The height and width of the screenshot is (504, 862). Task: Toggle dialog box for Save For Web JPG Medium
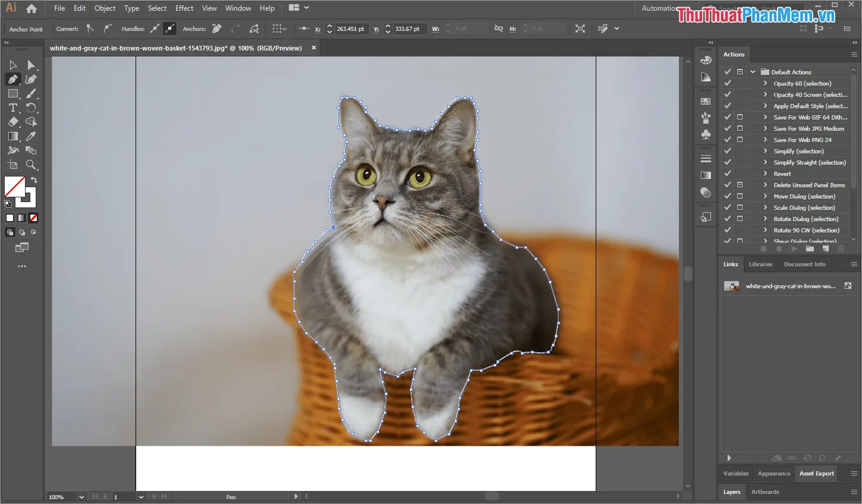point(740,128)
